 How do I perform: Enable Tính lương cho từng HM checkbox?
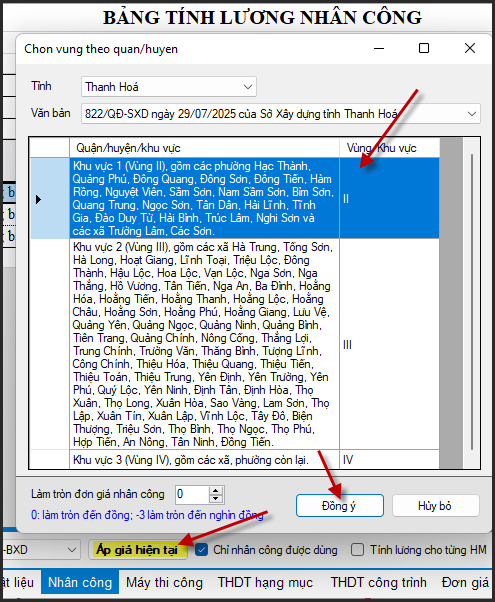pos(357,550)
